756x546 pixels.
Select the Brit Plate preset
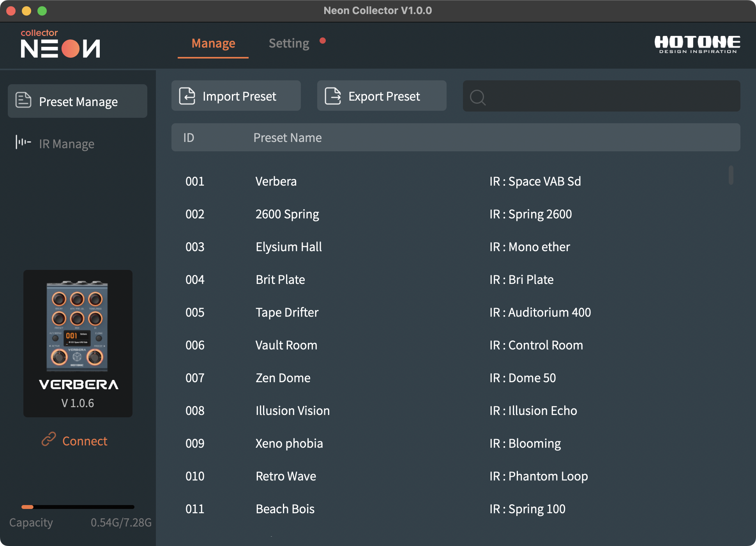[x=448, y=280]
